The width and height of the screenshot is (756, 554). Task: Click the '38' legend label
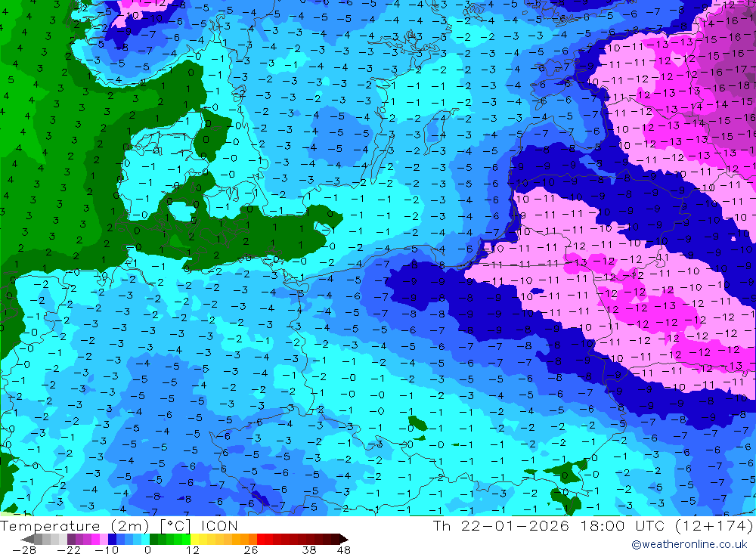point(309,550)
